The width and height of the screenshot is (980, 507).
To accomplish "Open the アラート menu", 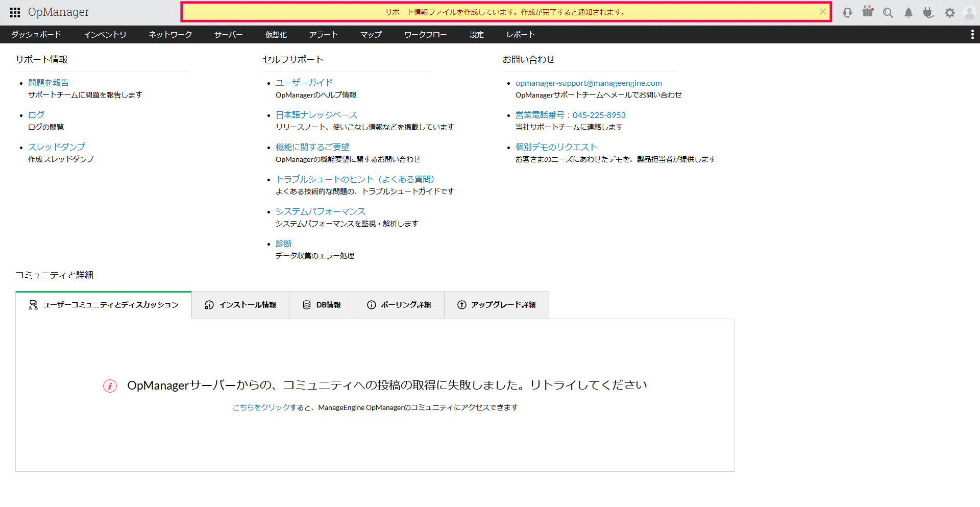I will pyautogui.click(x=323, y=34).
